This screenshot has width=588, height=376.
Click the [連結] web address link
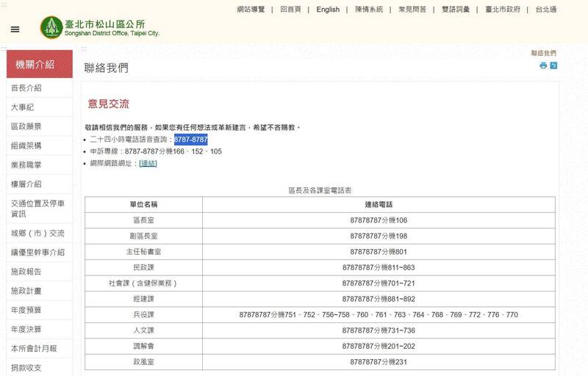point(148,163)
